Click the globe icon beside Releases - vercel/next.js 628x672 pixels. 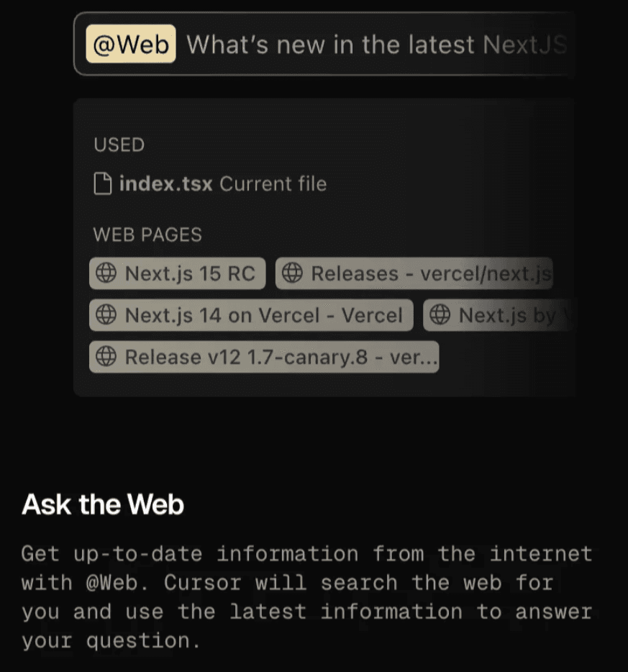click(x=291, y=273)
